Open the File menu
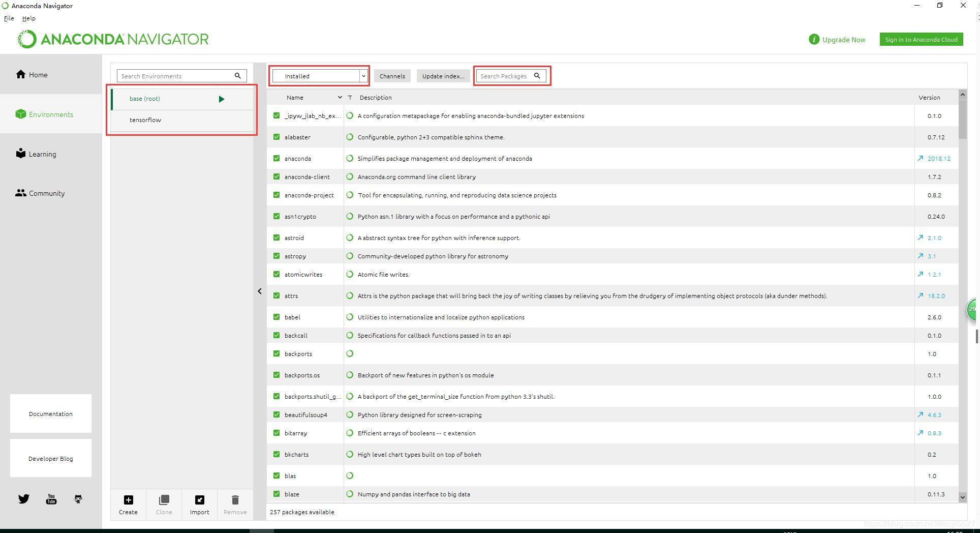Image resolution: width=980 pixels, height=533 pixels. click(x=9, y=18)
